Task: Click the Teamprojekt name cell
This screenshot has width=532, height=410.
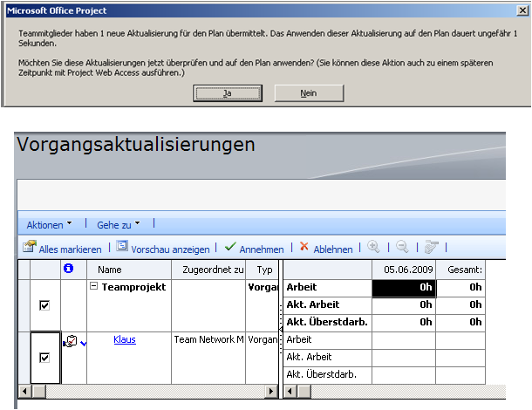Action: tap(129, 305)
